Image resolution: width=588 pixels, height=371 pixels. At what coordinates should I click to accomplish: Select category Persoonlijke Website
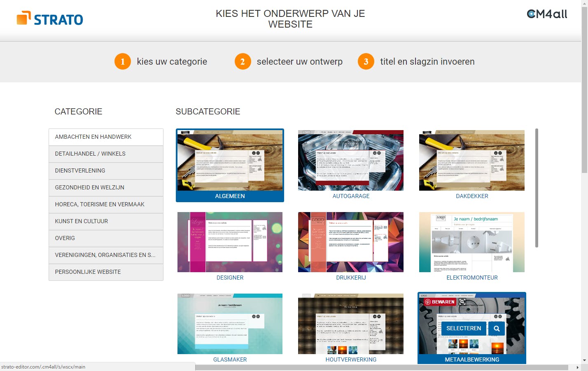click(106, 272)
